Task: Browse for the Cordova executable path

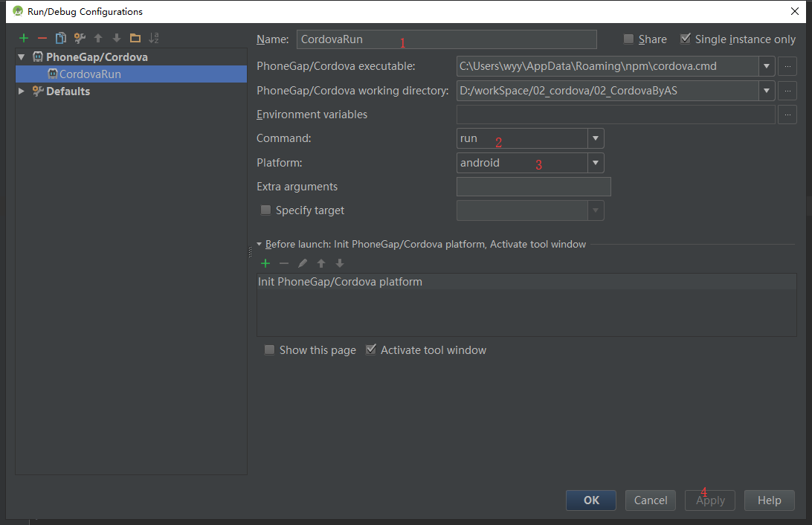Action: pos(787,66)
